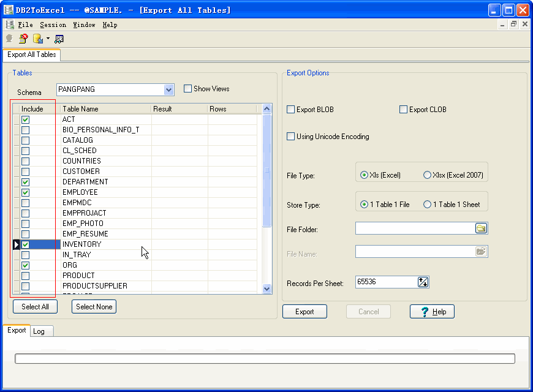Image resolution: width=533 pixels, height=392 pixels.
Task: Select the CUSTOMER table row
Action: coord(135,171)
